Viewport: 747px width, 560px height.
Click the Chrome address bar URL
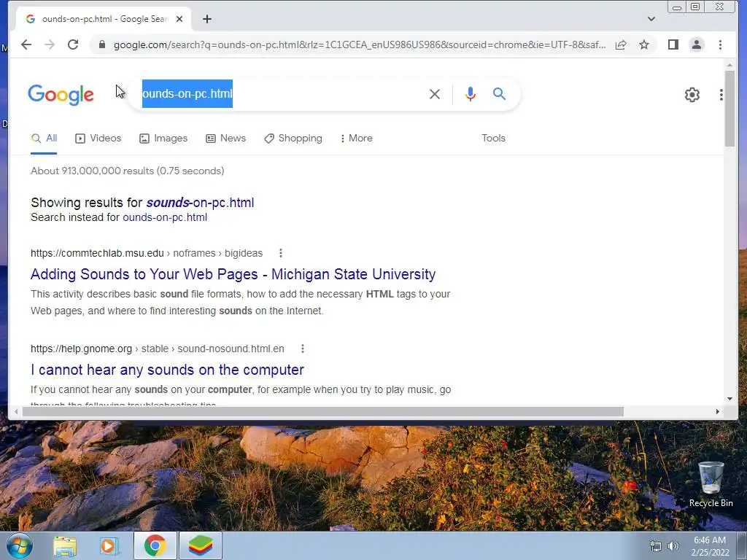point(360,44)
